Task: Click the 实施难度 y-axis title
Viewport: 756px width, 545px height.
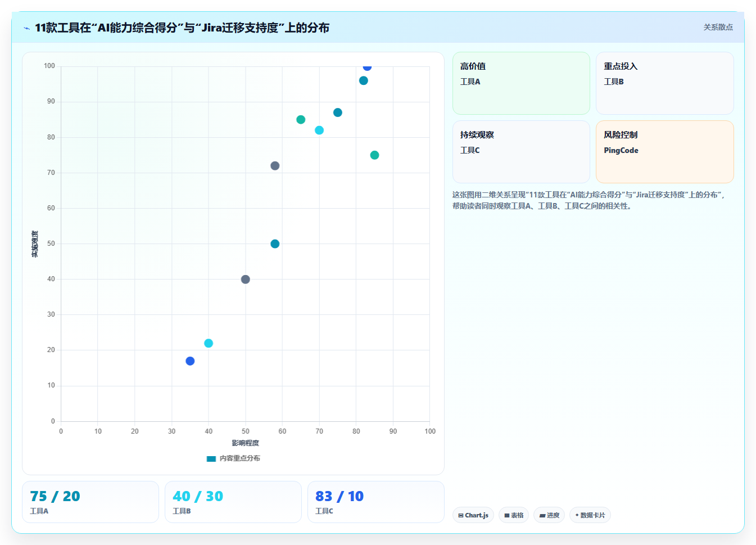Action: point(35,244)
